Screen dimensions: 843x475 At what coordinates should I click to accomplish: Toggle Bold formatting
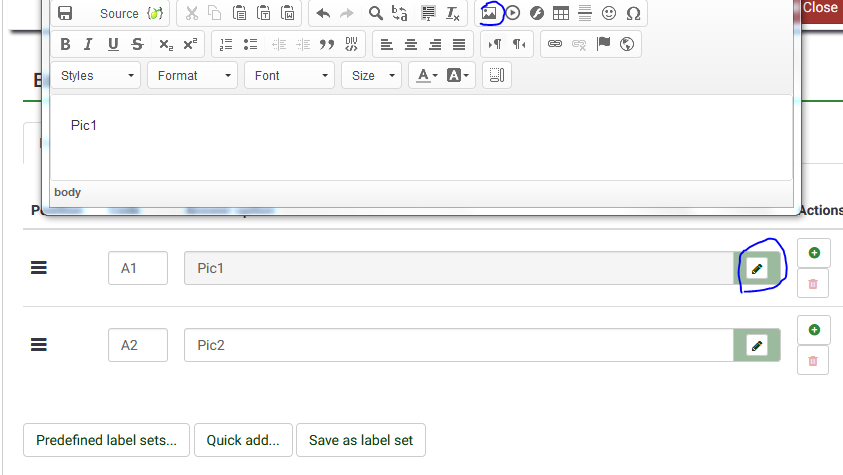(x=65, y=44)
